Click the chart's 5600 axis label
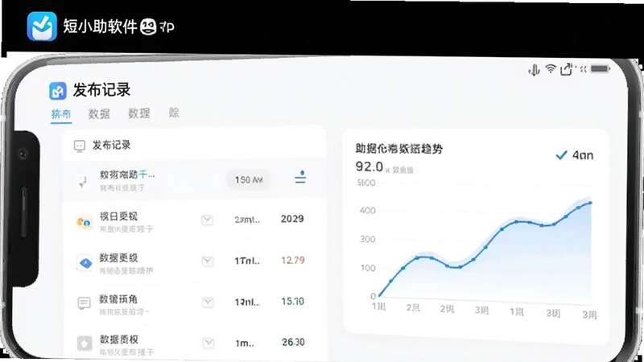The width and height of the screenshot is (644, 362). pos(366,183)
